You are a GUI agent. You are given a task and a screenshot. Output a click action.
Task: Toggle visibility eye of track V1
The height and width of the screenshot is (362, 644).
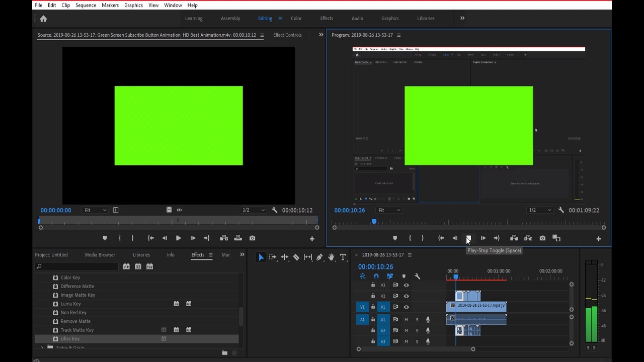click(407, 307)
